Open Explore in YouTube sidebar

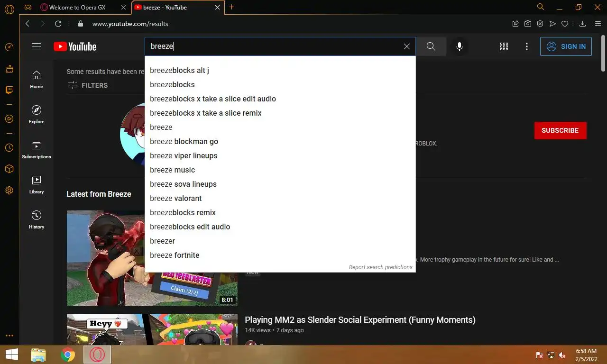tap(37, 115)
